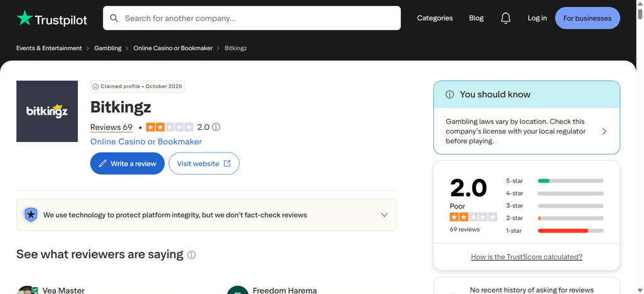Click Freedom Harema's avatar

tap(238, 290)
